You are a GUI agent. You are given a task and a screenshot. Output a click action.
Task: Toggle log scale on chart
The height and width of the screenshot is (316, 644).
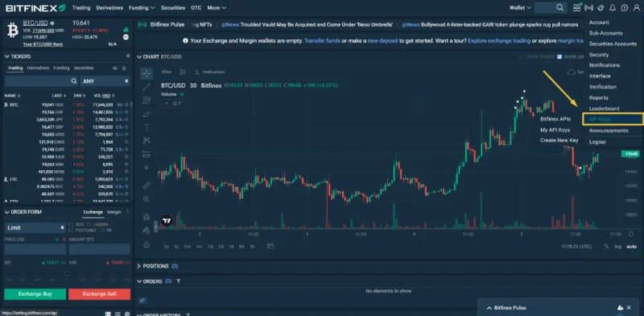618,247
